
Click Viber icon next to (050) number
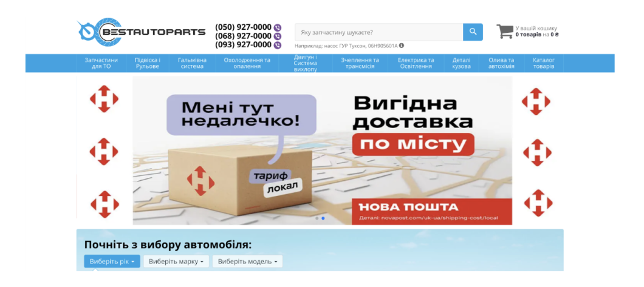click(278, 27)
